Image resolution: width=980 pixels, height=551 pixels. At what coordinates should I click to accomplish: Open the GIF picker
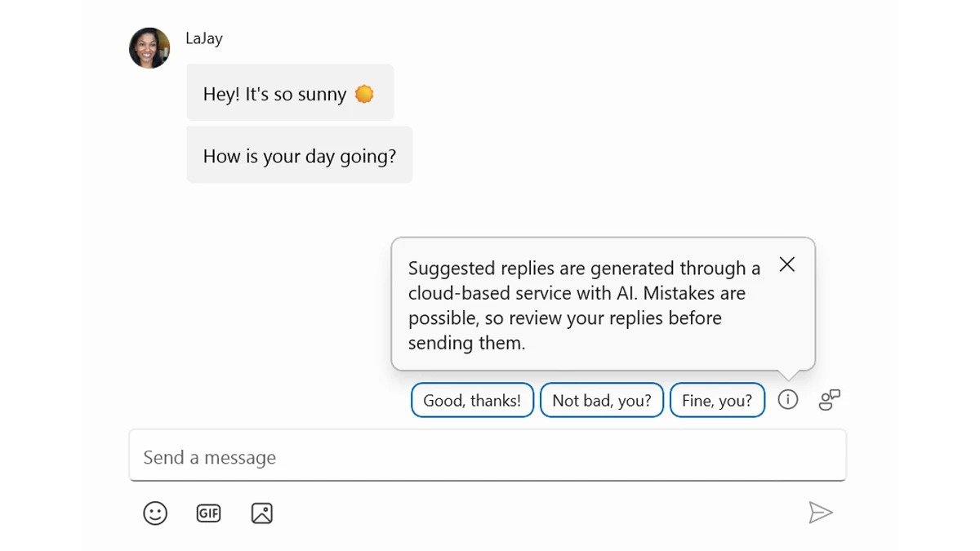(x=209, y=513)
